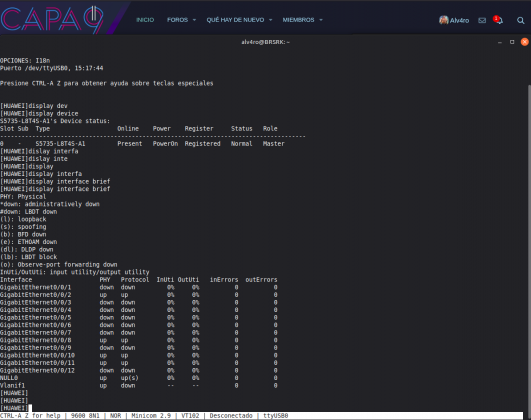Click the alv4ro@BRSRK terminal title bar
531x420 pixels.
[x=266, y=42]
